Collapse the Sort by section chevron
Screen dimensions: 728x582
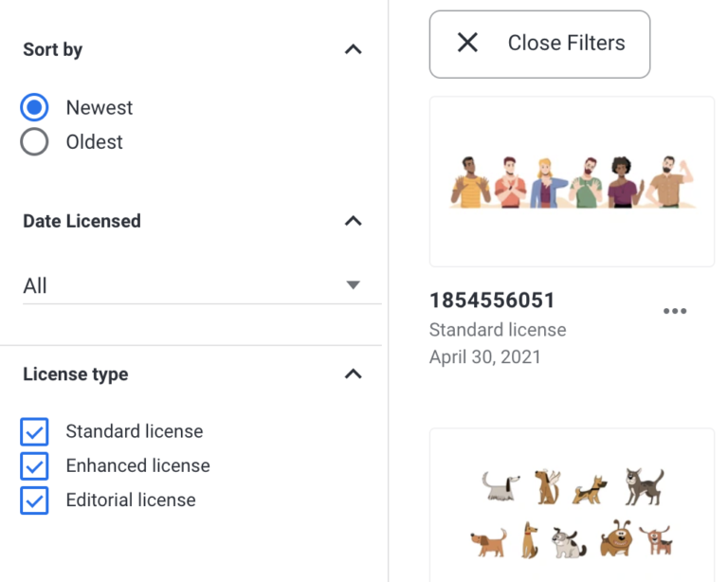(x=354, y=49)
